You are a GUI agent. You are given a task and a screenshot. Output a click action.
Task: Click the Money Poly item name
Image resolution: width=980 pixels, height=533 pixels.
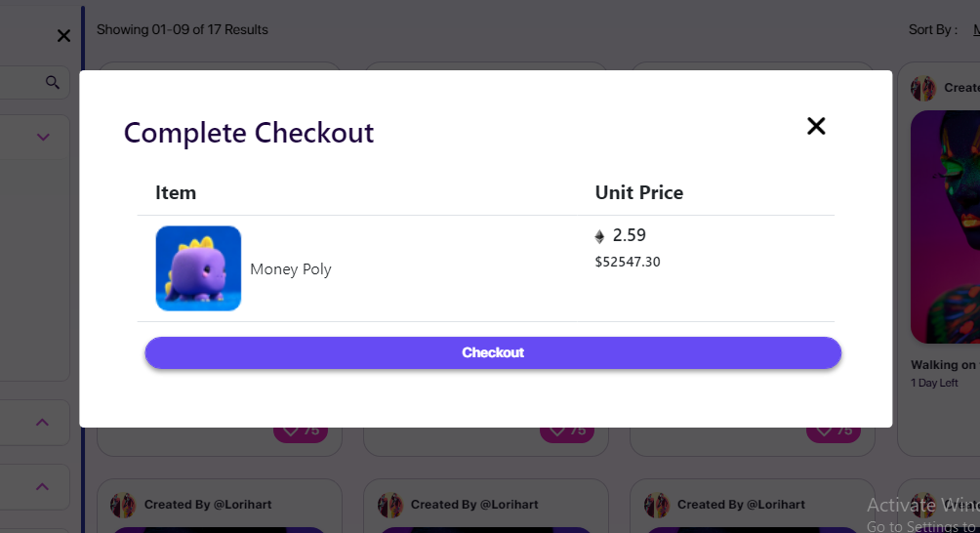(291, 269)
